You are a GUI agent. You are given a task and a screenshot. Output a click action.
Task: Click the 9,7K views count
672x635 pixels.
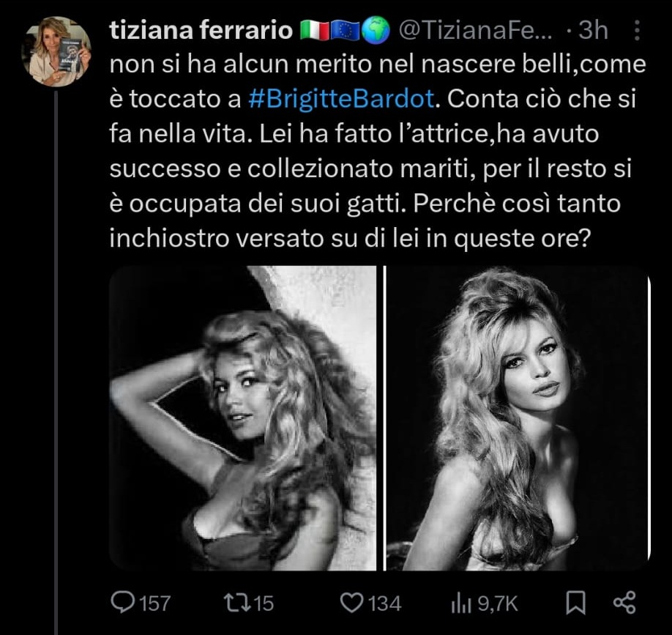498,603
